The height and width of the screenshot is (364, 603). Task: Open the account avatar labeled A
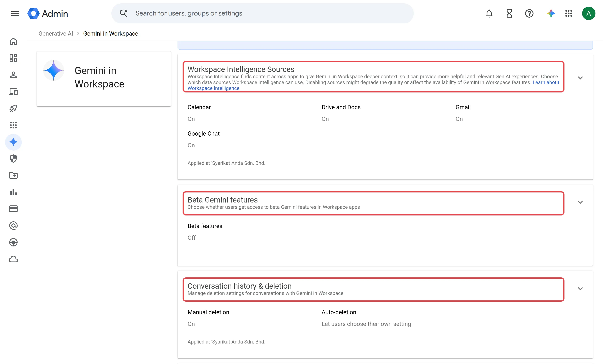(588, 13)
